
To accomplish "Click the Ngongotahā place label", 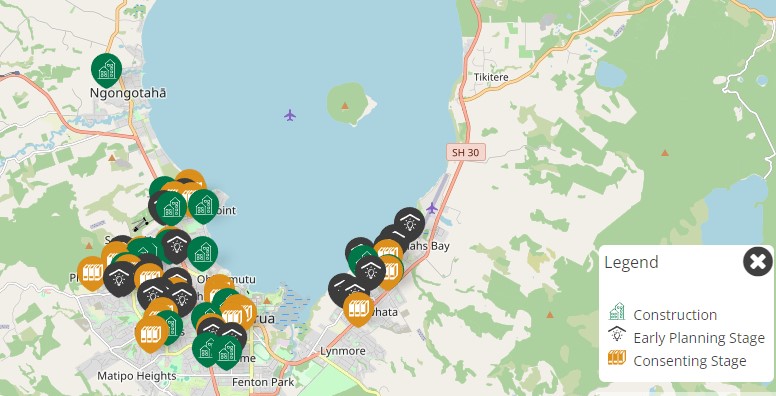I will (128, 93).
